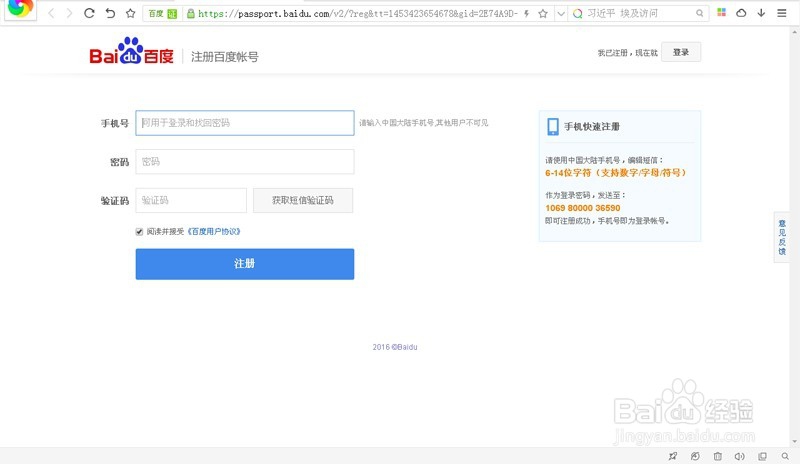Go forward with the browser forward arrow
The image size is (800, 464).
pyautogui.click(x=69, y=13)
